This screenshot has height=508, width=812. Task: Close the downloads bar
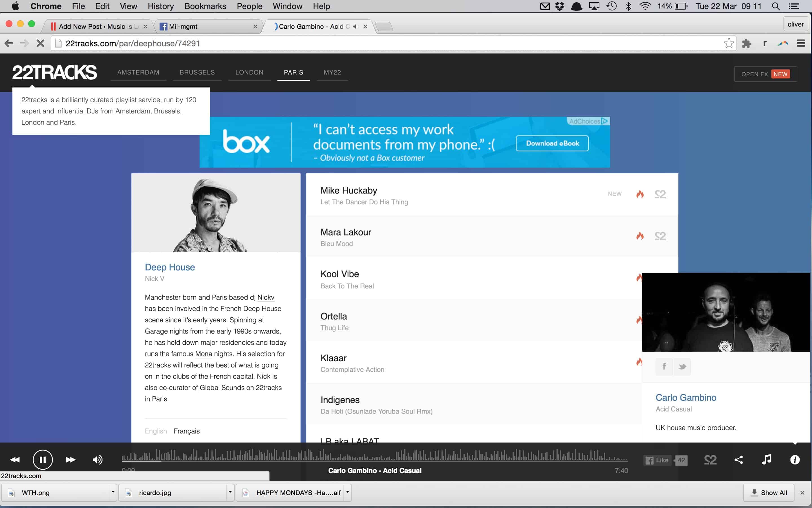[802, 492]
